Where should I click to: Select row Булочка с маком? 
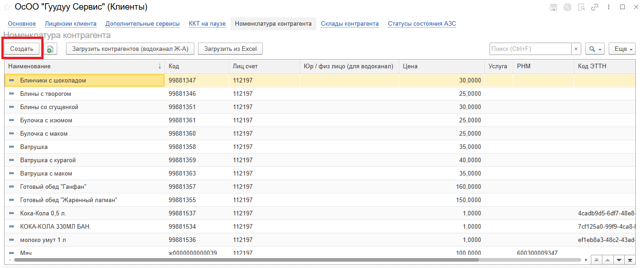coord(320,133)
